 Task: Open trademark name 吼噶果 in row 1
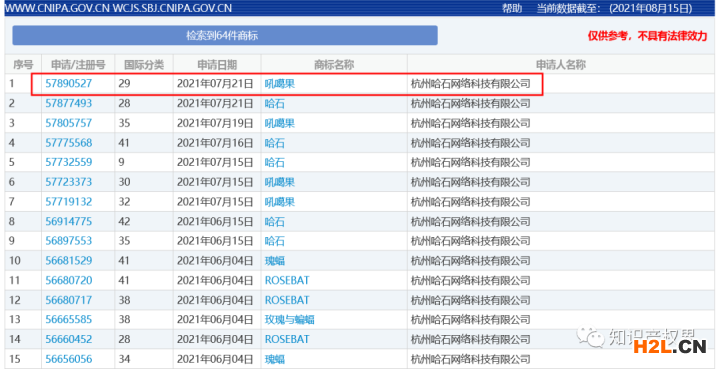pos(280,84)
